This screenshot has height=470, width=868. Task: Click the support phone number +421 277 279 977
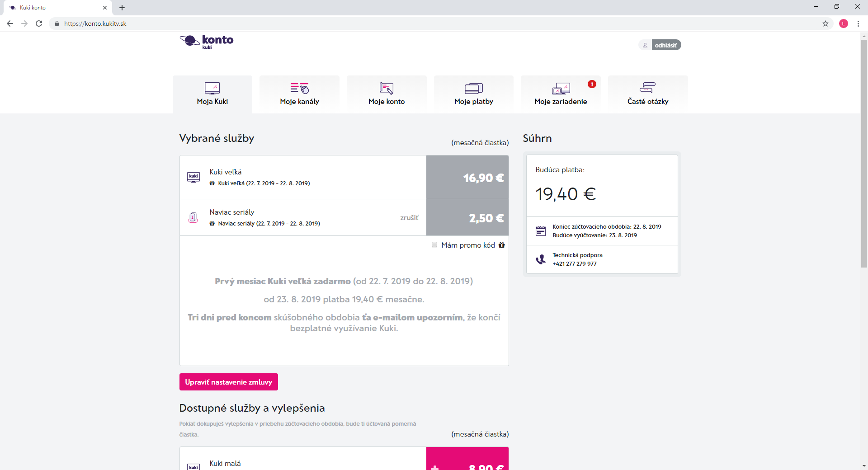coord(575,264)
